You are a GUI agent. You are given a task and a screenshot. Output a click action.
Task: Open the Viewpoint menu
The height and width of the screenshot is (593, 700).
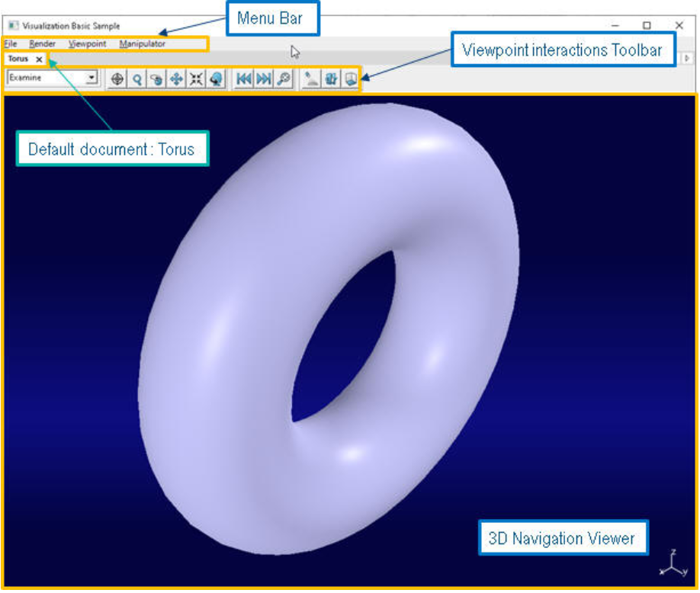(x=88, y=43)
